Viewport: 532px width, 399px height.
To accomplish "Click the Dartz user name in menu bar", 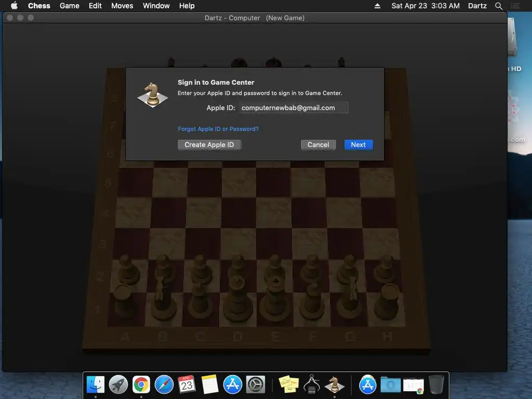I will tap(477, 6).
